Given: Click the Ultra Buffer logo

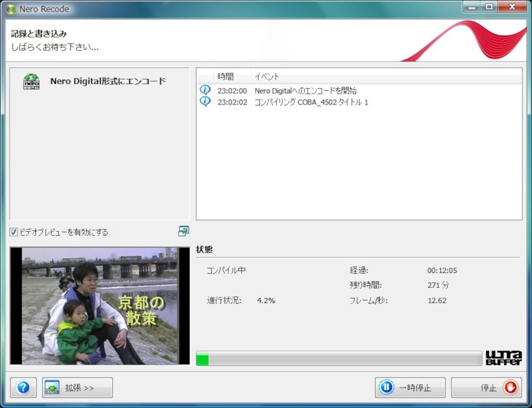Looking at the screenshot, I should (x=503, y=358).
